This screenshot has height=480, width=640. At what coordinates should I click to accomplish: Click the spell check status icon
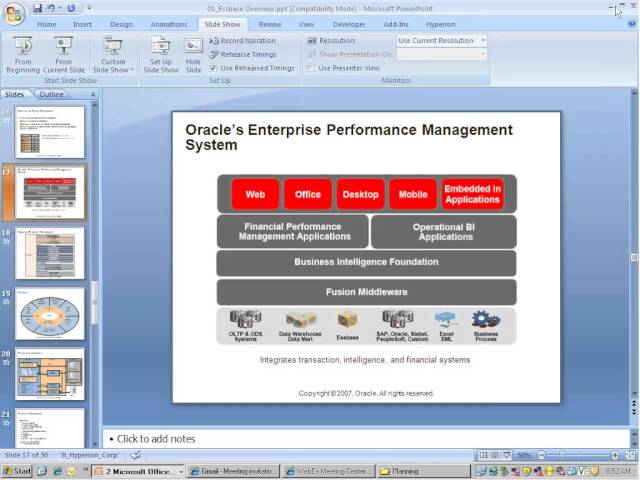tap(136, 454)
